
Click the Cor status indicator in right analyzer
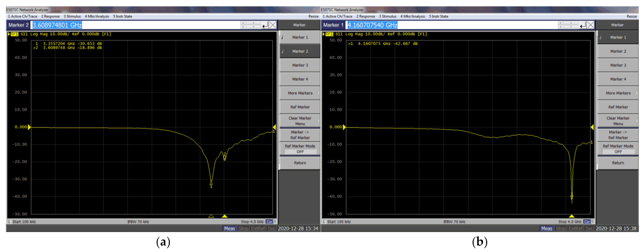pyautogui.click(x=587, y=222)
